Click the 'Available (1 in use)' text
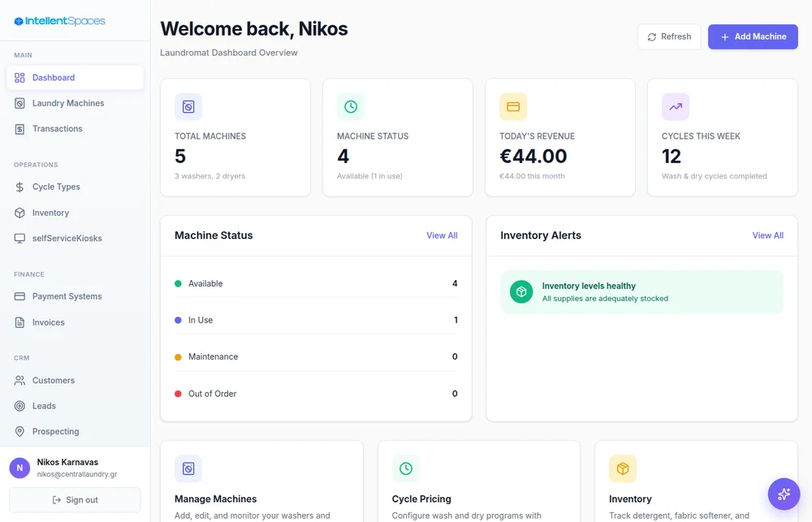Viewport: 812px width, 522px height. 369,176
